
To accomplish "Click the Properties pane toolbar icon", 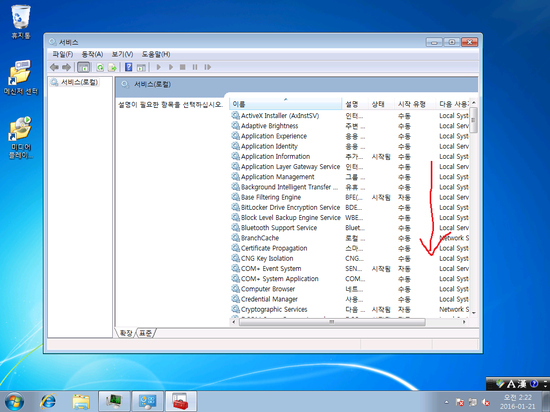I will [x=141, y=67].
